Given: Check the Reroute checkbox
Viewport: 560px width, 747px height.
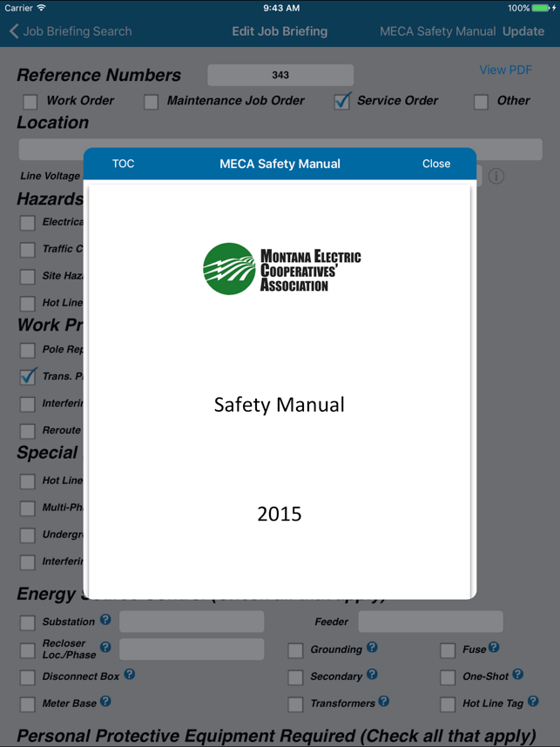Looking at the screenshot, I should tap(27, 431).
